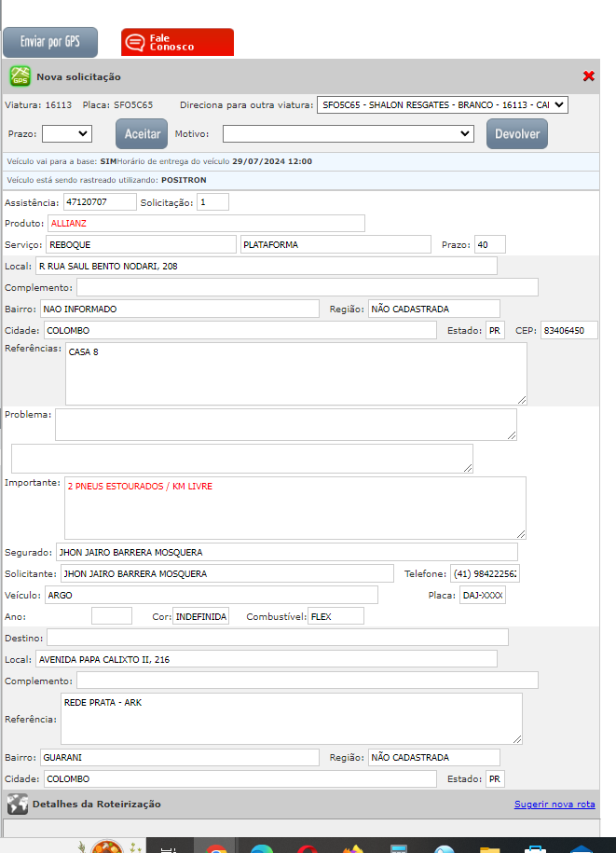Open the Motivo dropdown
The image size is (616, 853).
click(348, 134)
